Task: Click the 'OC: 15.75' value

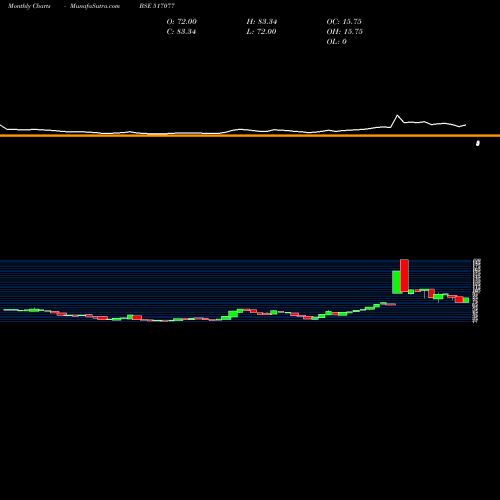Action: point(344,22)
